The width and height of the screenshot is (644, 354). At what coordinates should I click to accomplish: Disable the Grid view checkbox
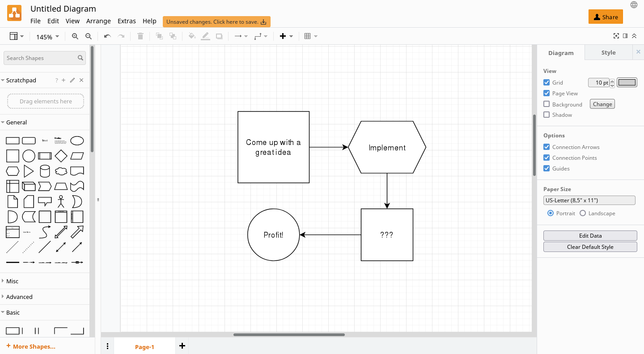(546, 82)
